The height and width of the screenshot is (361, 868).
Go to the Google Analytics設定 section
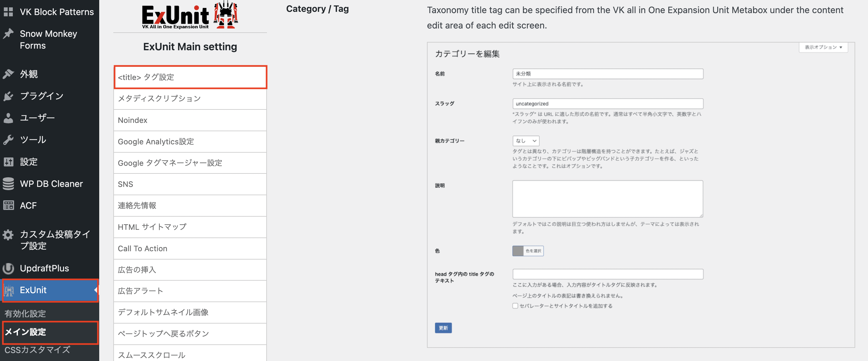pyautogui.click(x=190, y=141)
